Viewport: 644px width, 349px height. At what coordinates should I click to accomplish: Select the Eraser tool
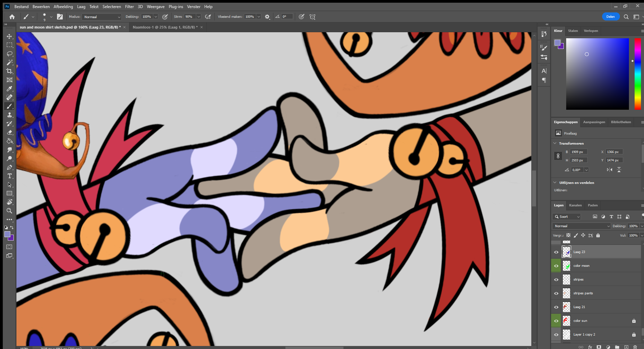[x=9, y=132]
